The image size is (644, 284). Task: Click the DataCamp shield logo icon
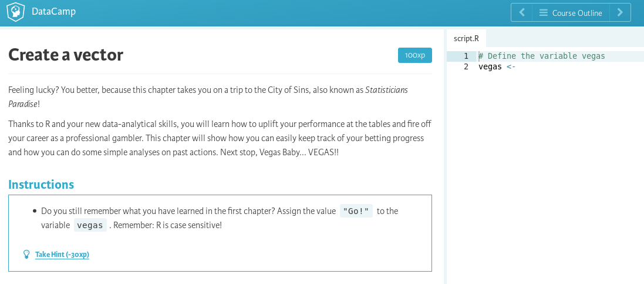click(16, 12)
